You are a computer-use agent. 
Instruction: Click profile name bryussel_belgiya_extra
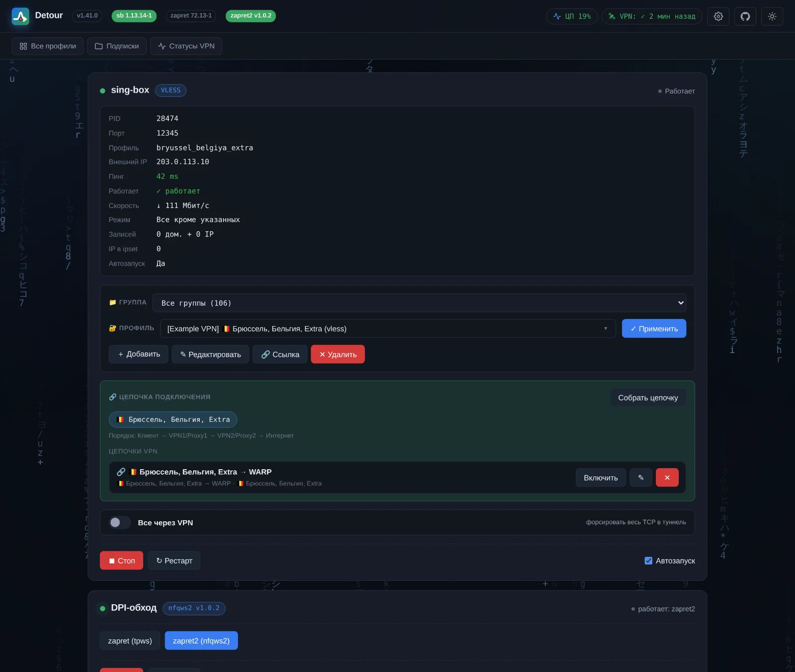tap(204, 148)
